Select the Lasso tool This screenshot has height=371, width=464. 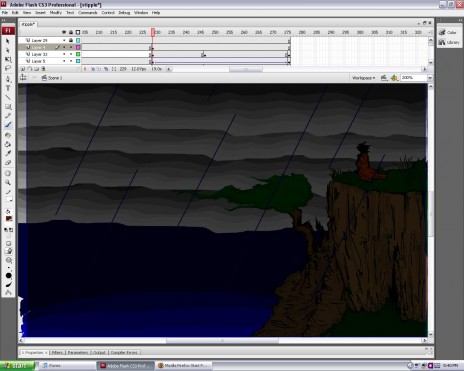point(8,68)
